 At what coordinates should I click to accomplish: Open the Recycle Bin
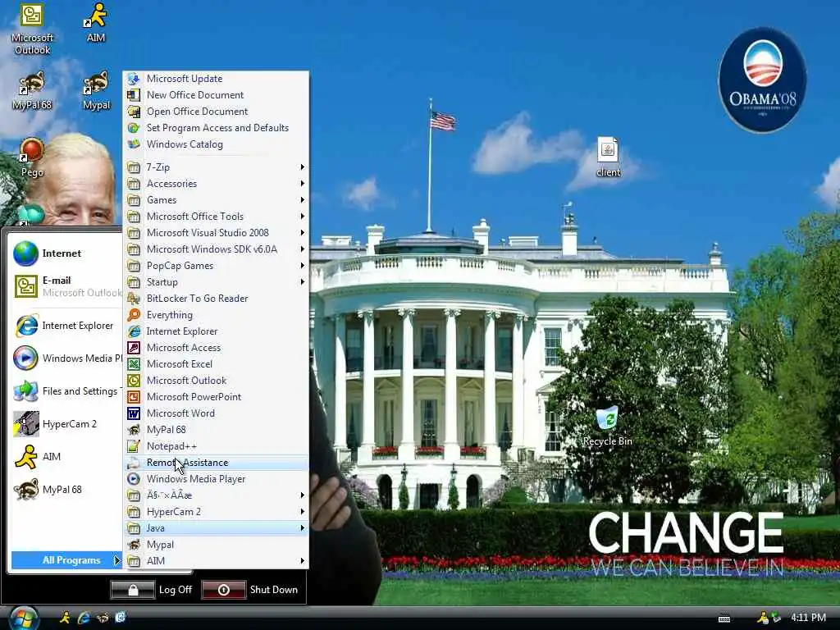click(x=608, y=426)
